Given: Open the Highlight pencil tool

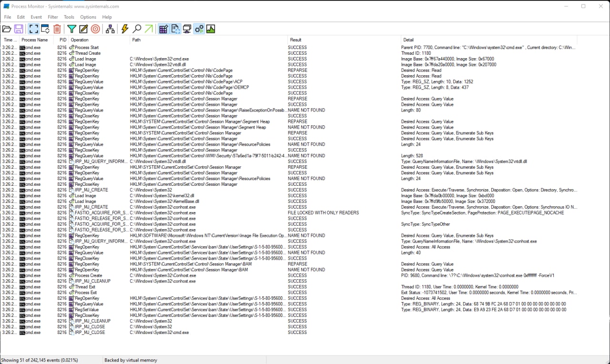Looking at the screenshot, I should click(x=83, y=29).
